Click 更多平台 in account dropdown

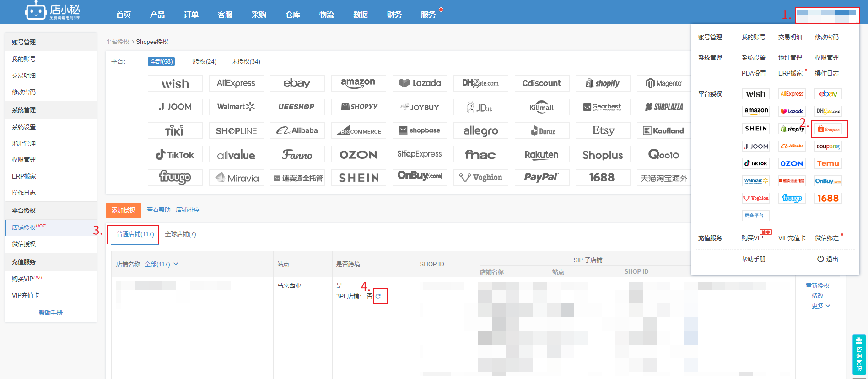(x=756, y=216)
